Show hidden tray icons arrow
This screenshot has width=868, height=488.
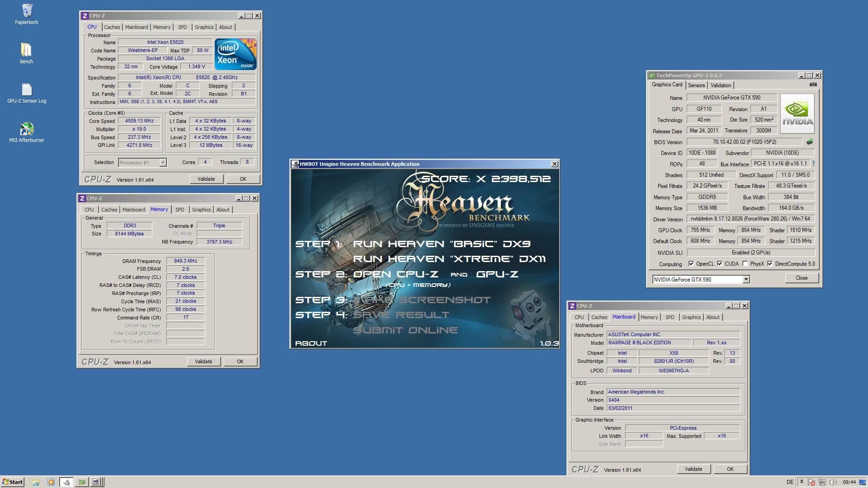tap(802, 482)
